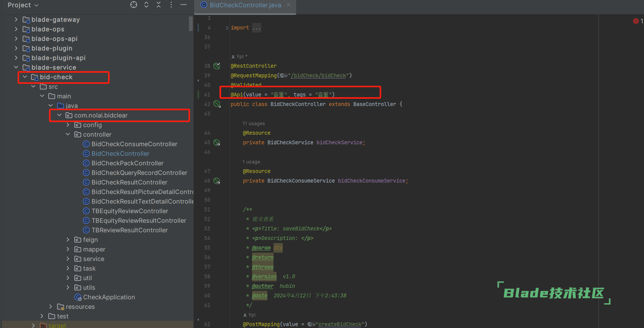Screen dimensions: 644x328
Task: Expand the blade-gateway module
Action: pyautogui.click(x=16, y=19)
